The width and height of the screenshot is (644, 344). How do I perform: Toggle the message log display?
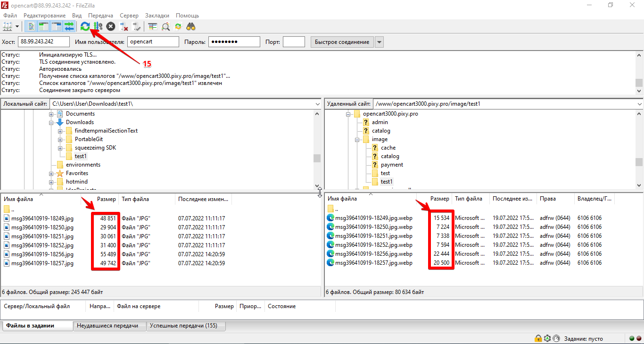[31, 26]
